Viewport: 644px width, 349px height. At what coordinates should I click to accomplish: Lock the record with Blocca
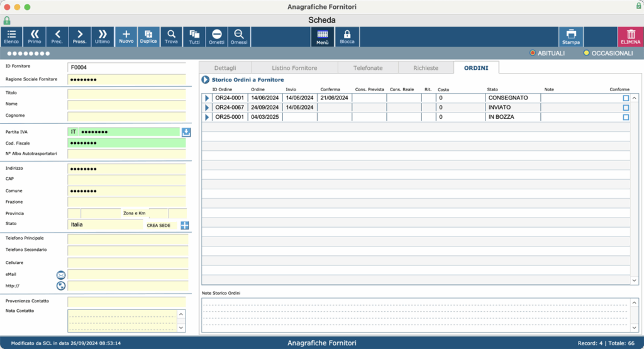coord(347,36)
